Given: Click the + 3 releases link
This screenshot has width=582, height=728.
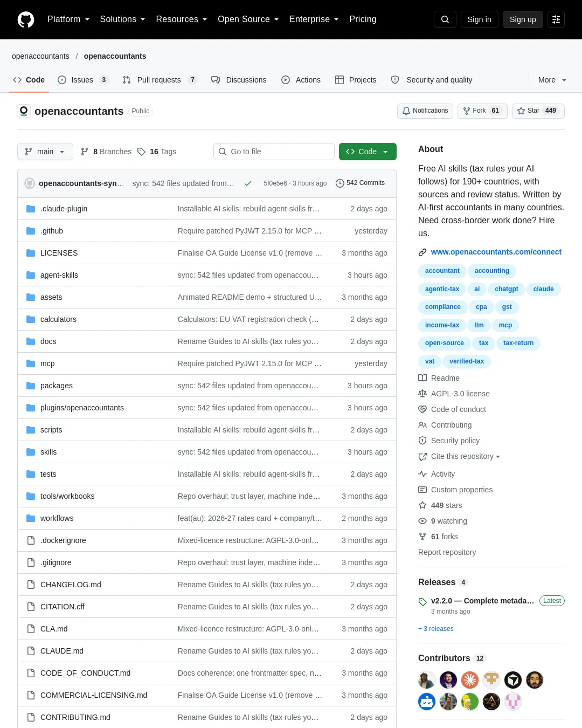Looking at the screenshot, I should pos(436,629).
